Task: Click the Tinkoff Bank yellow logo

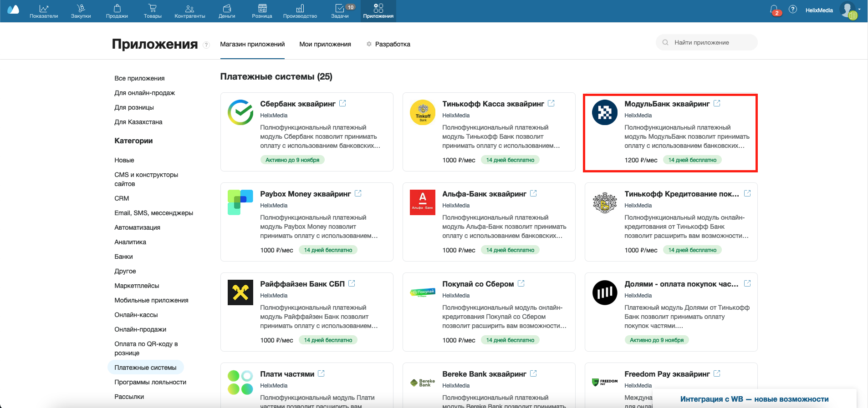Action: 423,112
